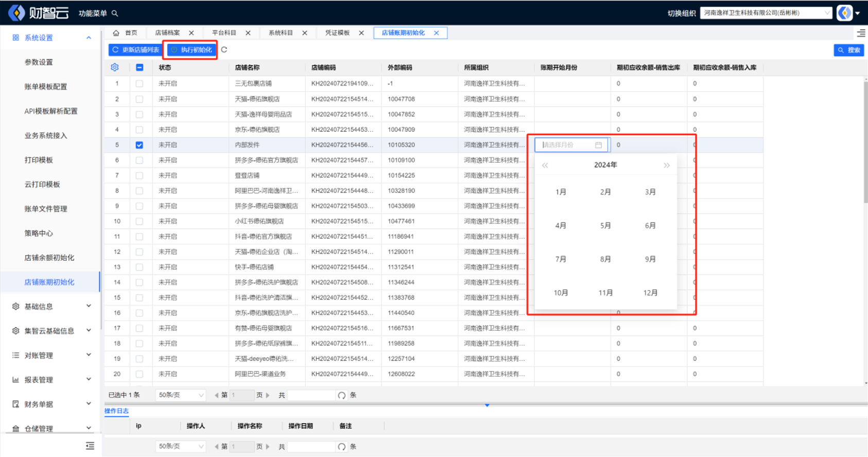Click the calendar icon in month picker field
868x457 pixels.
(x=598, y=145)
